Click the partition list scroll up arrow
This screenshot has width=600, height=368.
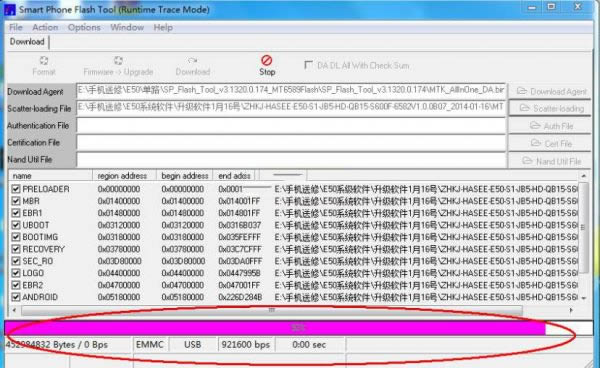pyautogui.click(x=584, y=176)
